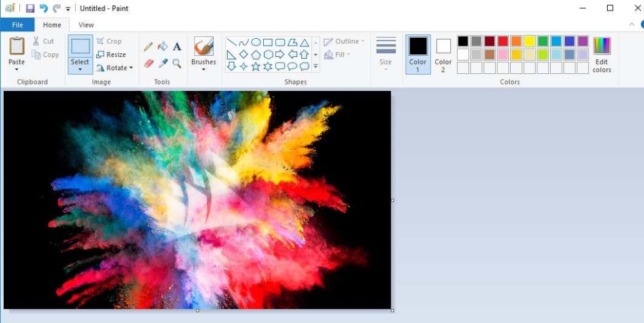Open the File menu

(x=17, y=25)
